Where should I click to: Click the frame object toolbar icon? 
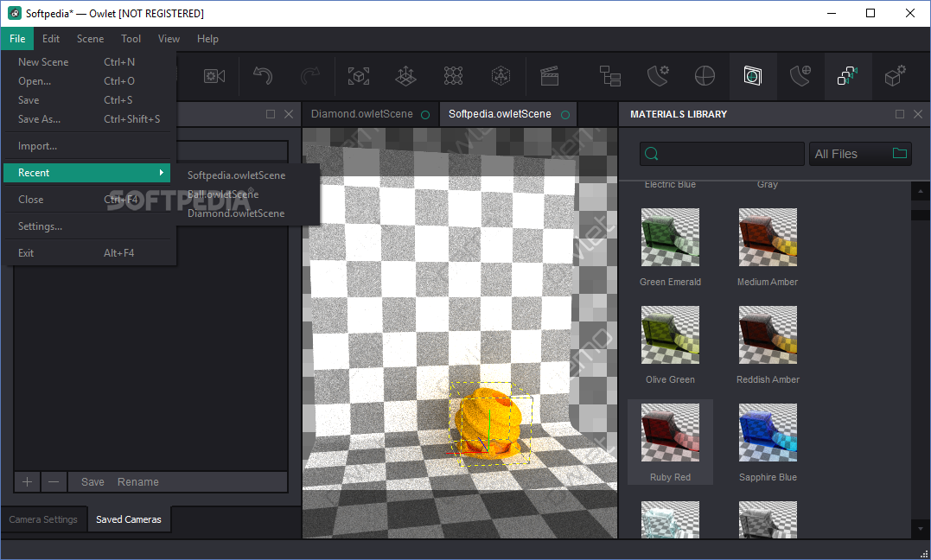(359, 76)
